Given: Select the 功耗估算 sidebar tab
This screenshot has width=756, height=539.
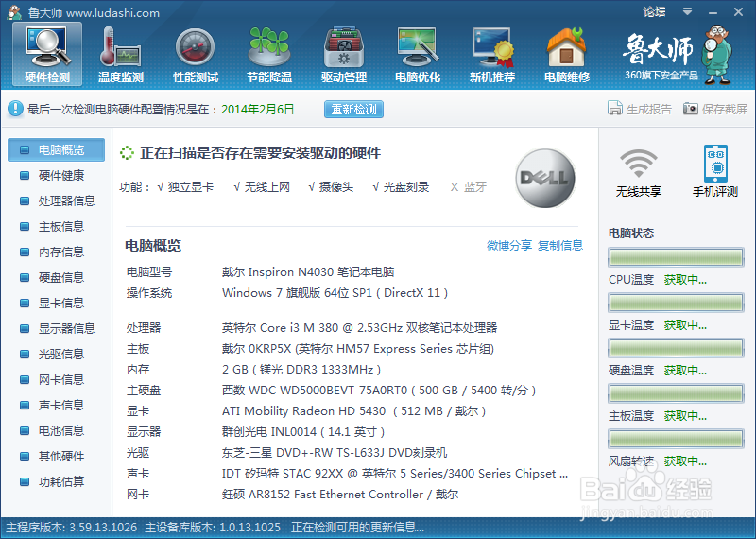Looking at the screenshot, I should (57, 482).
